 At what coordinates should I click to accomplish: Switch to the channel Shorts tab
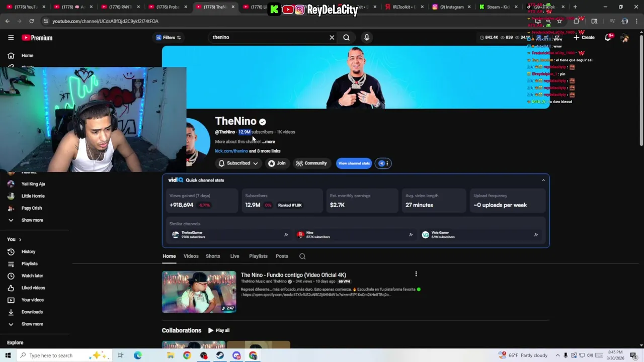(x=213, y=256)
